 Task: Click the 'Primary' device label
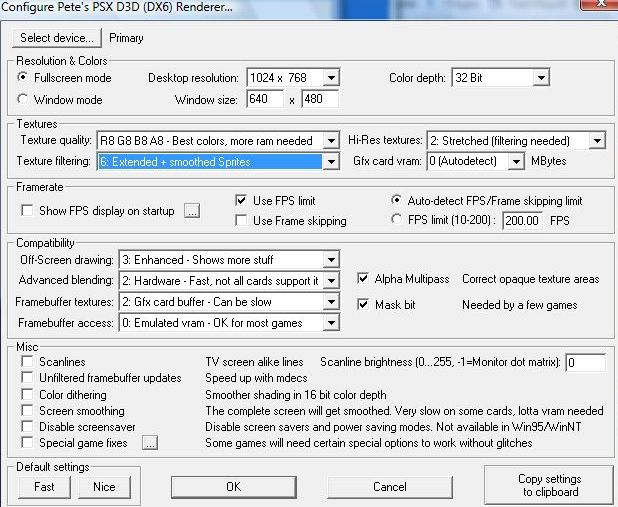click(126, 38)
